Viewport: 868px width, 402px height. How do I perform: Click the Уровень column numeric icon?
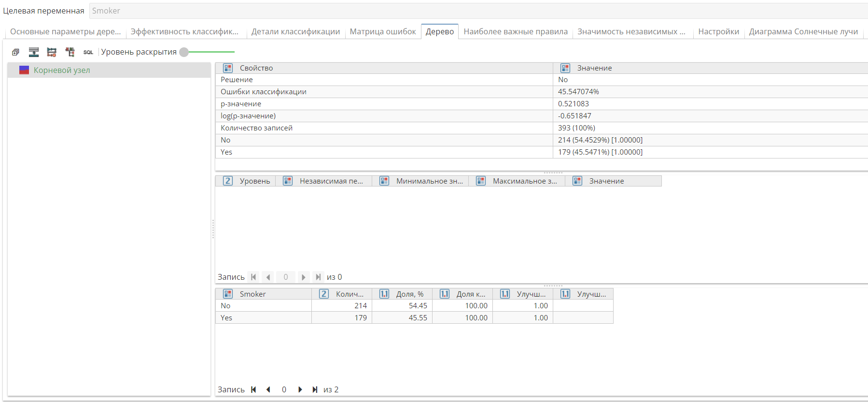228,181
